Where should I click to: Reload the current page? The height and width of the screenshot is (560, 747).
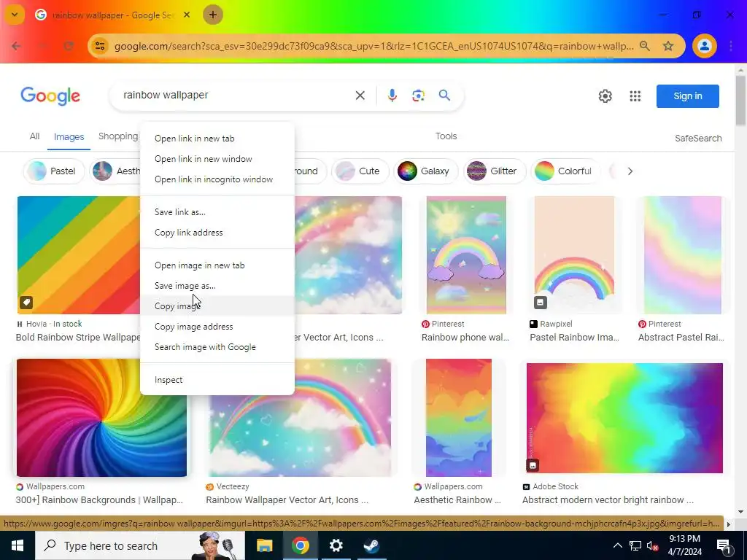click(x=69, y=46)
